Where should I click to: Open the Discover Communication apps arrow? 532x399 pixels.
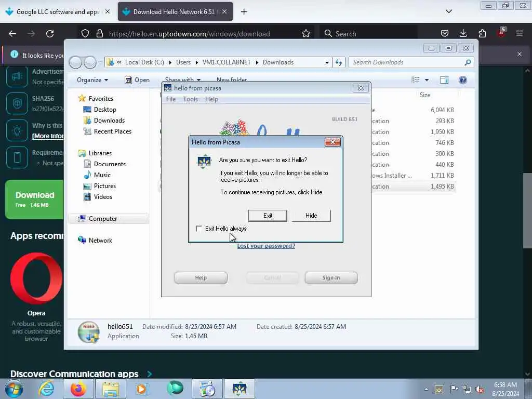[x=150, y=374]
